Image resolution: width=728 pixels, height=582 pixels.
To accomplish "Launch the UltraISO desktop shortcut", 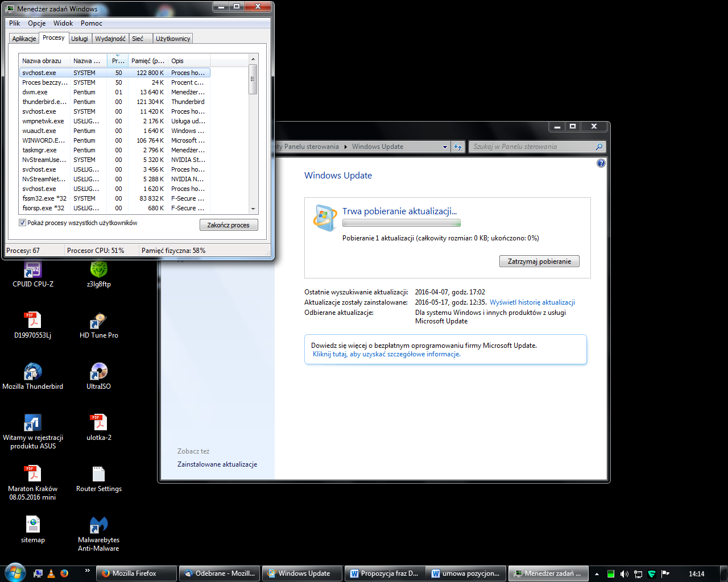I will [98, 375].
